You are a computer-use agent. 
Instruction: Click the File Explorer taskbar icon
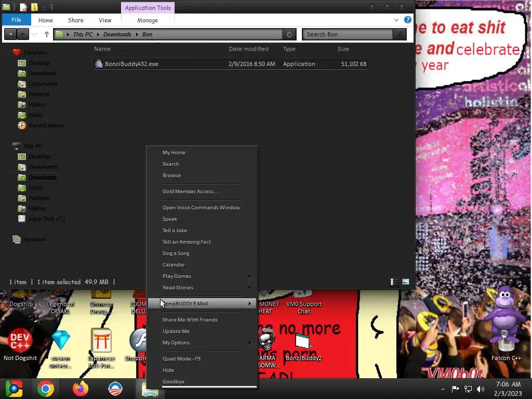pos(150,389)
